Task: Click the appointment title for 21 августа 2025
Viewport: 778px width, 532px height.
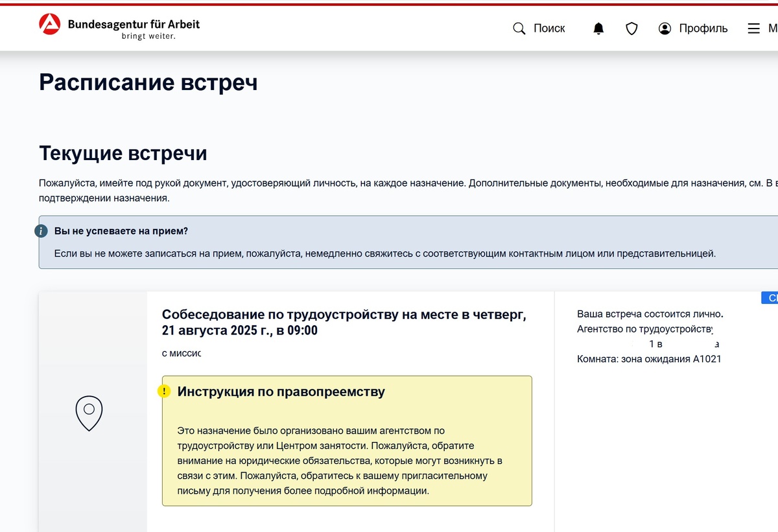Action: point(344,322)
